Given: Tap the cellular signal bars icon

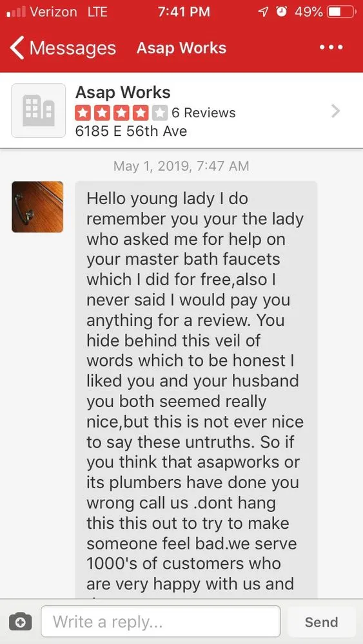Looking at the screenshot, I should point(17,12).
